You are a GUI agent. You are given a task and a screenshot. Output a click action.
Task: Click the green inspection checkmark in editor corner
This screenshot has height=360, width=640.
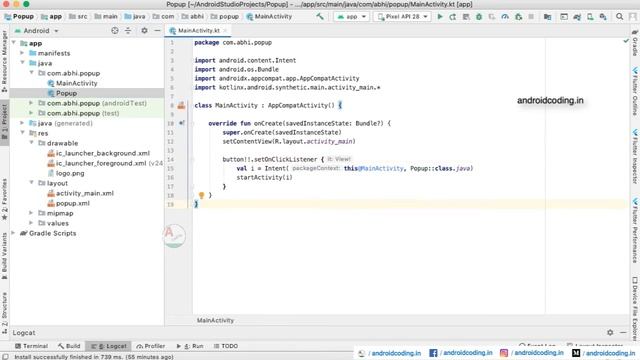click(626, 41)
